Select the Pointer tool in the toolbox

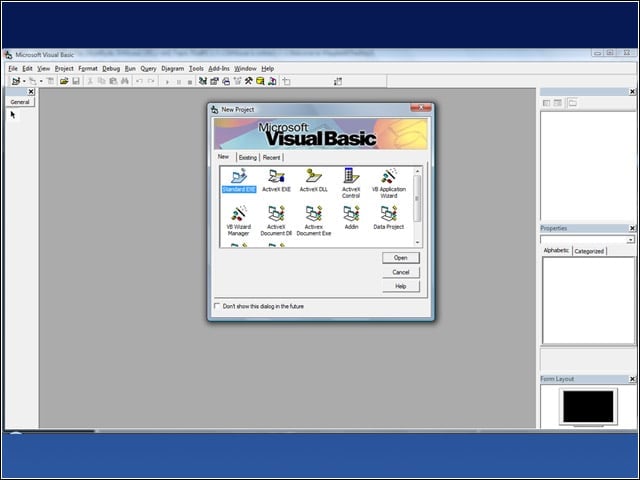click(13, 115)
